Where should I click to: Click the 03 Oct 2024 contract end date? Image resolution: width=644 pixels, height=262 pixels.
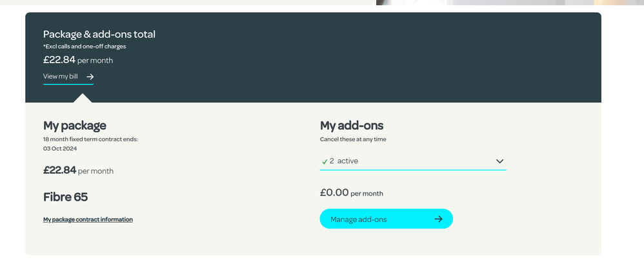pyautogui.click(x=60, y=148)
